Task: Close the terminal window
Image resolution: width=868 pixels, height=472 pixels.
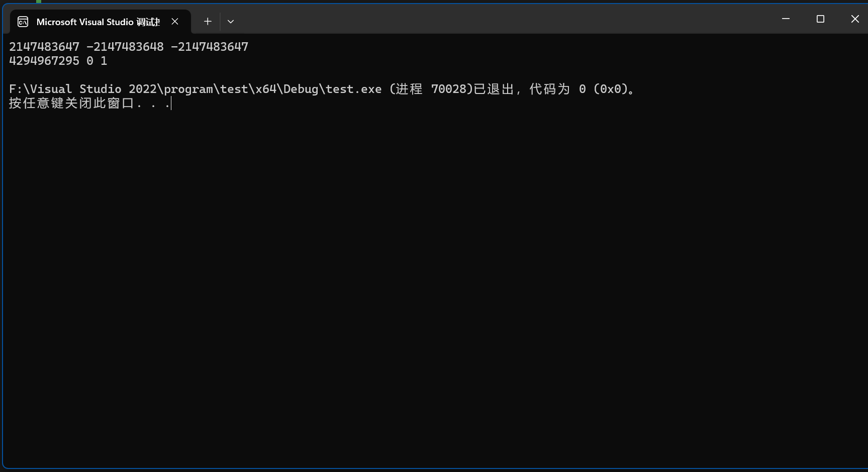Action: point(855,19)
